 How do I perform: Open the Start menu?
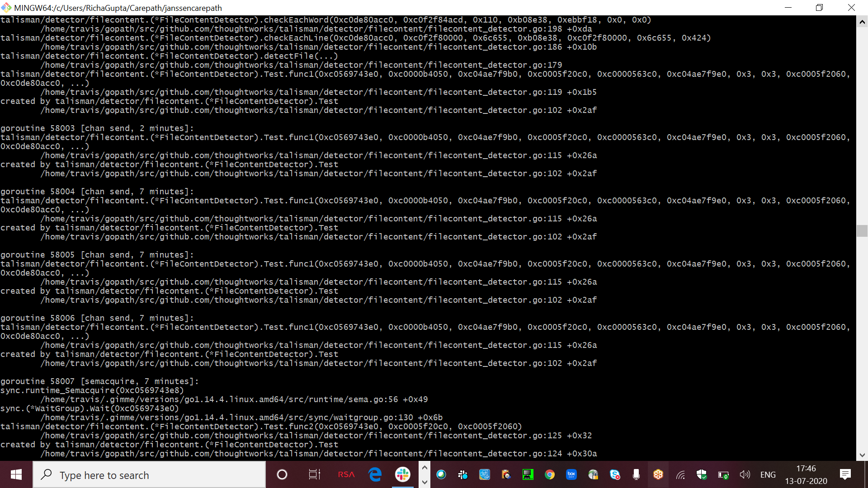coord(16,474)
